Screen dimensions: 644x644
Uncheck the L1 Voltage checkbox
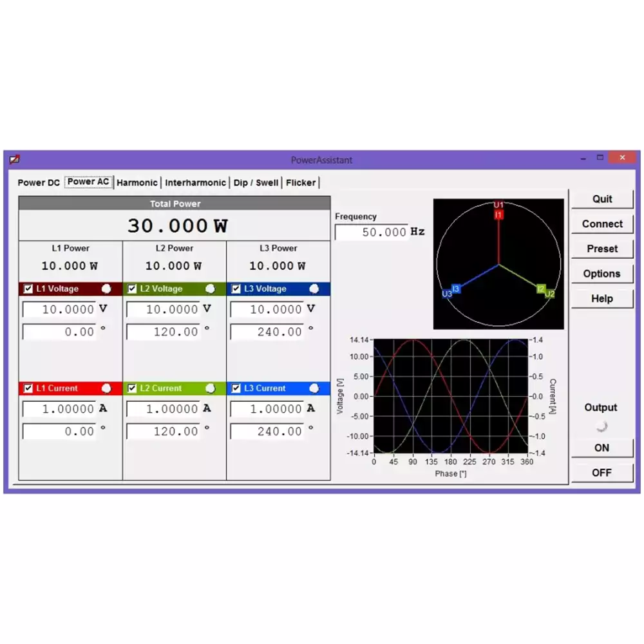tap(28, 289)
